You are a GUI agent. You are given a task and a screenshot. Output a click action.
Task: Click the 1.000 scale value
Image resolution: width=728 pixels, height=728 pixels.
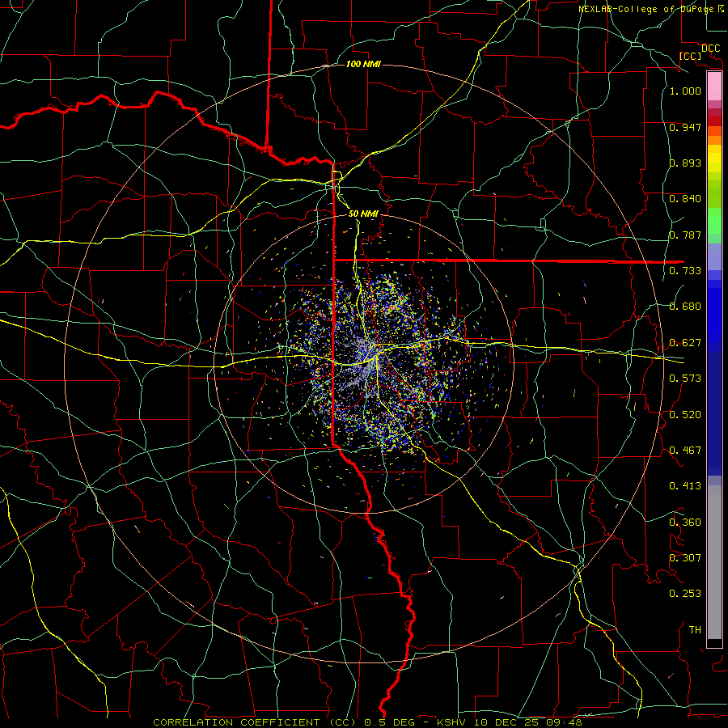pos(685,91)
